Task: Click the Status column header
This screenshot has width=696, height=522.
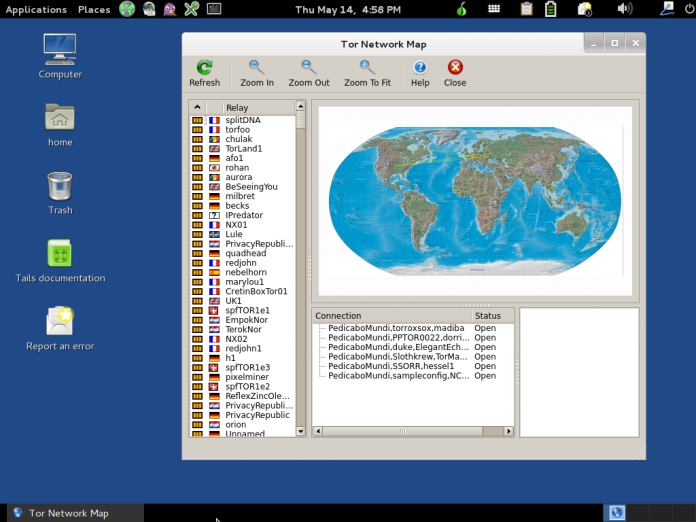Action: [492, 316]
